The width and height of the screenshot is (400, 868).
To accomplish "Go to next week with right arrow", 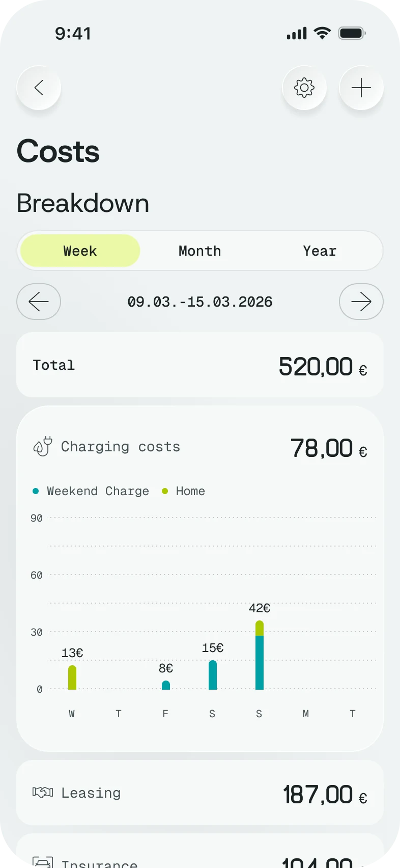I will tap(361, 302).
